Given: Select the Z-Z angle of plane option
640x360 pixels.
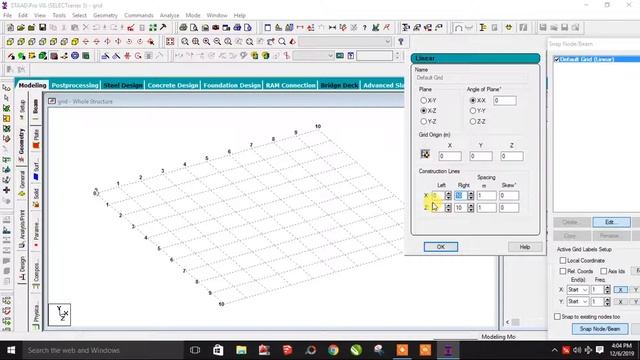Looking at the screenshot, I should (473, 121).
